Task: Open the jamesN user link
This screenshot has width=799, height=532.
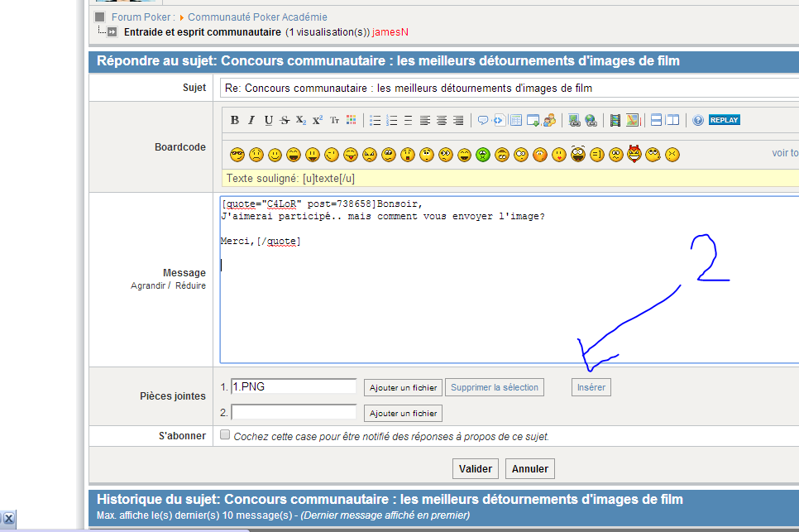Action: (390, 32)
